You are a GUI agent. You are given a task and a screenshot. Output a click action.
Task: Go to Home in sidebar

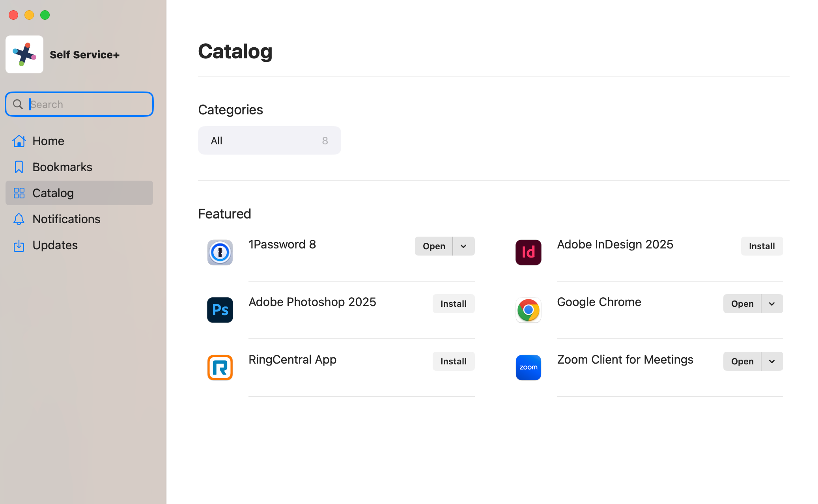click(79, 141)
